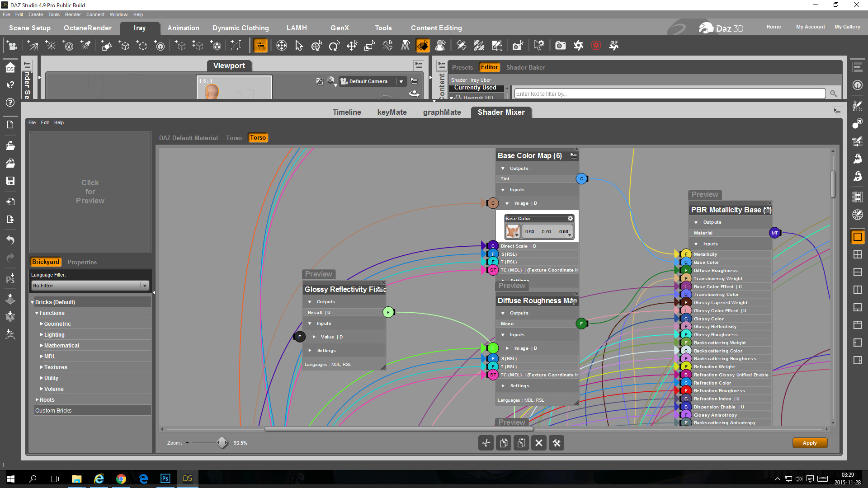Click the Render camera icon in toolbar
The height and width of the screenshot is (488, 868).
pos(560,46)
